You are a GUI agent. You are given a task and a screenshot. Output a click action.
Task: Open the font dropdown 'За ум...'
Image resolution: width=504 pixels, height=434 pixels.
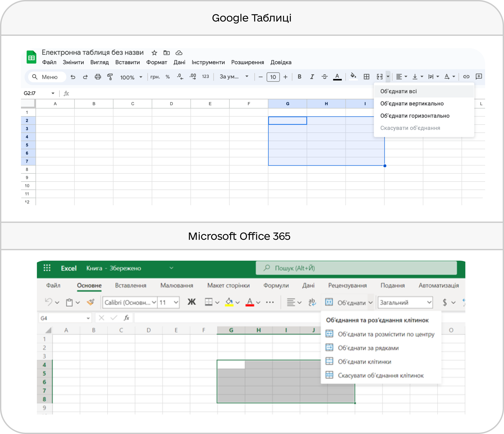point(234,77)
